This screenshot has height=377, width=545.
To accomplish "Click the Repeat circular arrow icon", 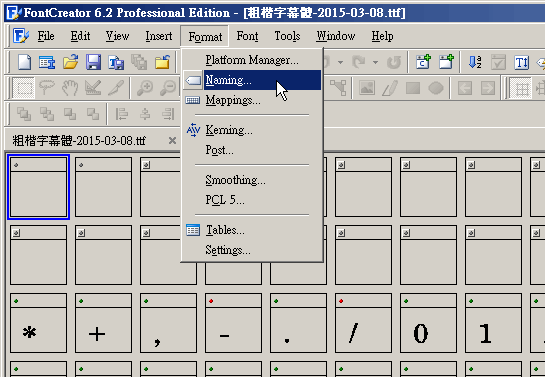I will coord(394,63).
